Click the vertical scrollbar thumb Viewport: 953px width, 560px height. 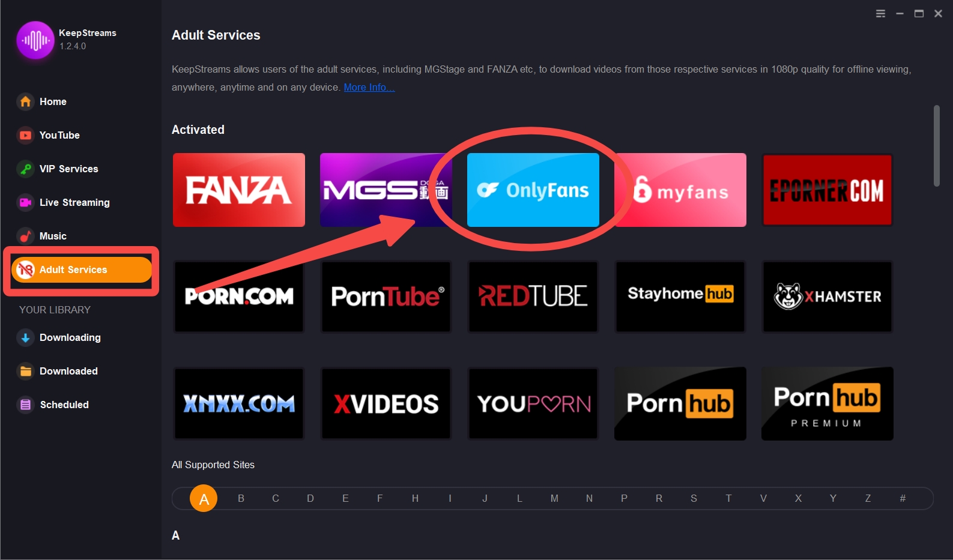(x=936, y=146)
